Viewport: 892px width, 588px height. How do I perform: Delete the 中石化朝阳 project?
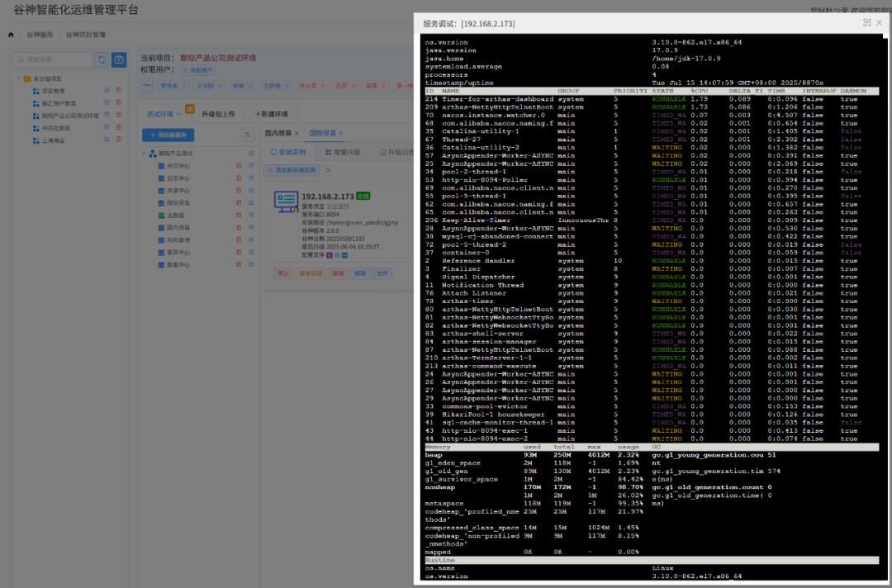point(119,127)
